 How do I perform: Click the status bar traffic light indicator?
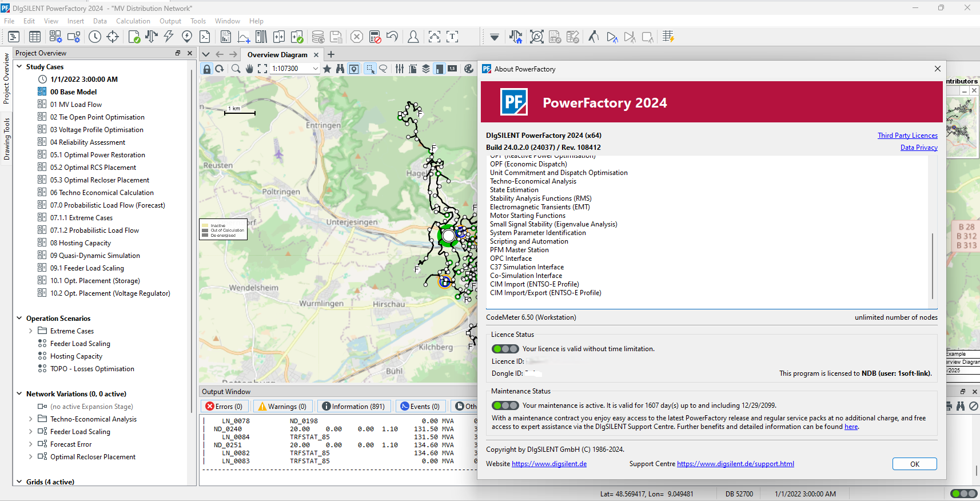(x=963, y=494)
